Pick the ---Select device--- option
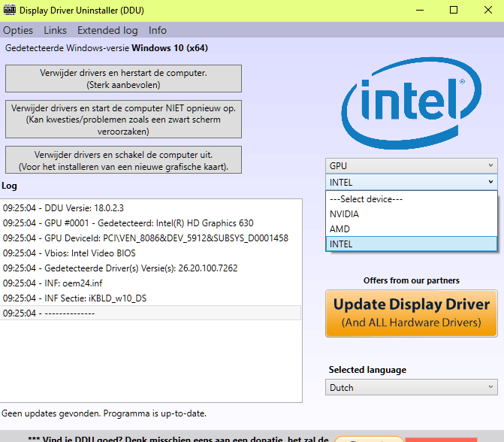 click(x=411, y=199)
